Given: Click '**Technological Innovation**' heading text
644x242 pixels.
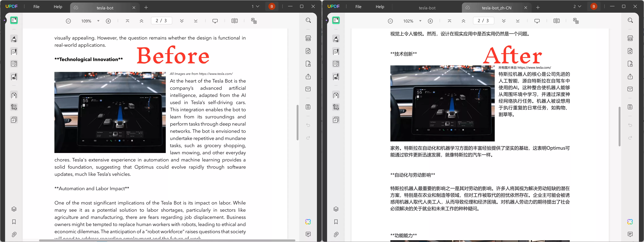Looking at the screenshot, I should point(89,59).
